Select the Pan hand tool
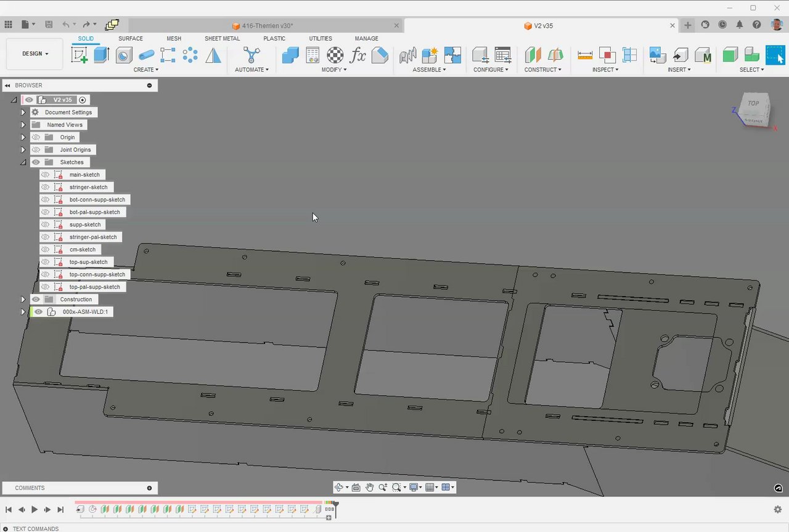This screenshot has width=789, height=532. 369,488
